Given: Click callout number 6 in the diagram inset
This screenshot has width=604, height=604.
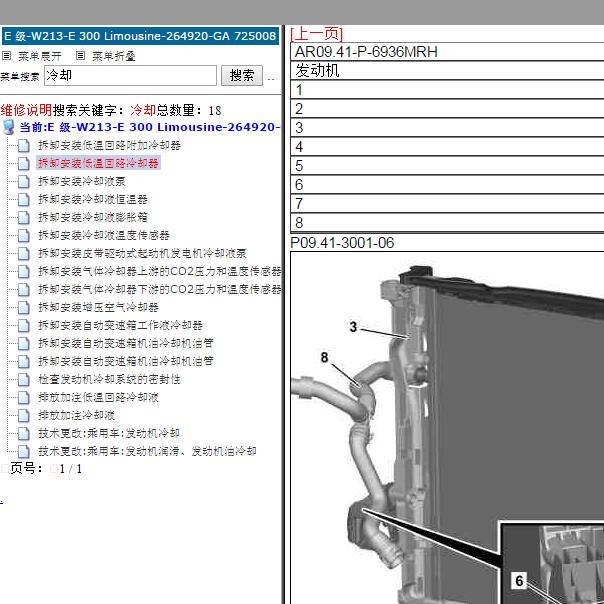Looking at the screenshot, I should tap(519, 581).
